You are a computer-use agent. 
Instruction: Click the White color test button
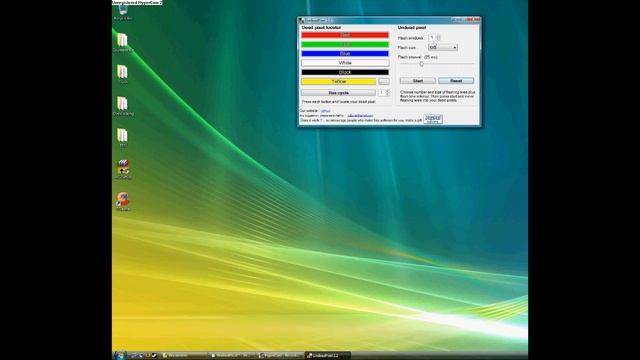pyautogui.click(x=345, y=63)
